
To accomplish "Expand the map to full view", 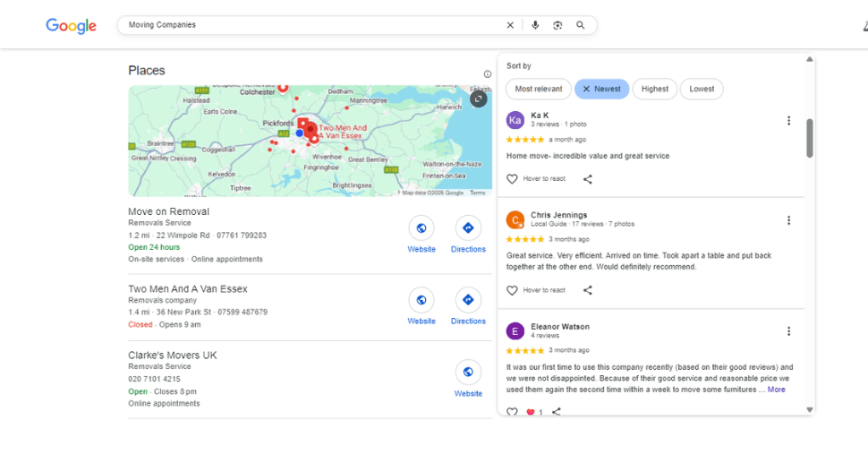I will point(478,99).
